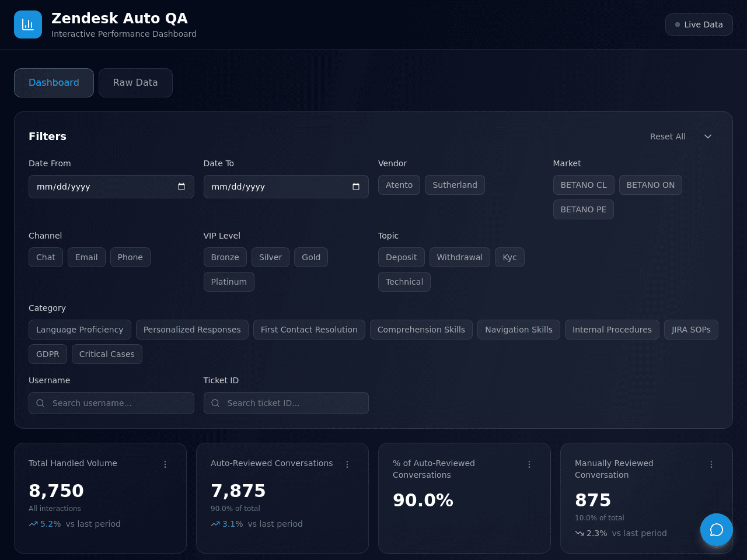Reset all filters
The image size is (747, 560).
point(668,136)
